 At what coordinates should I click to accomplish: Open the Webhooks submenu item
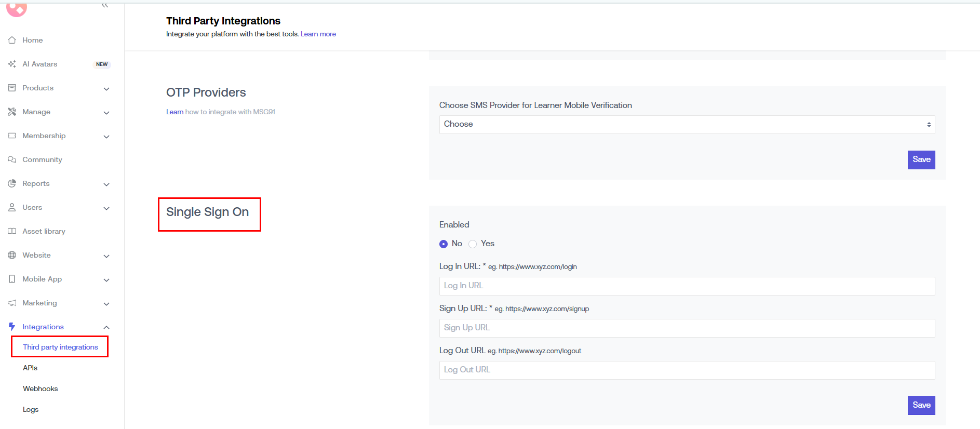[41, 388]
